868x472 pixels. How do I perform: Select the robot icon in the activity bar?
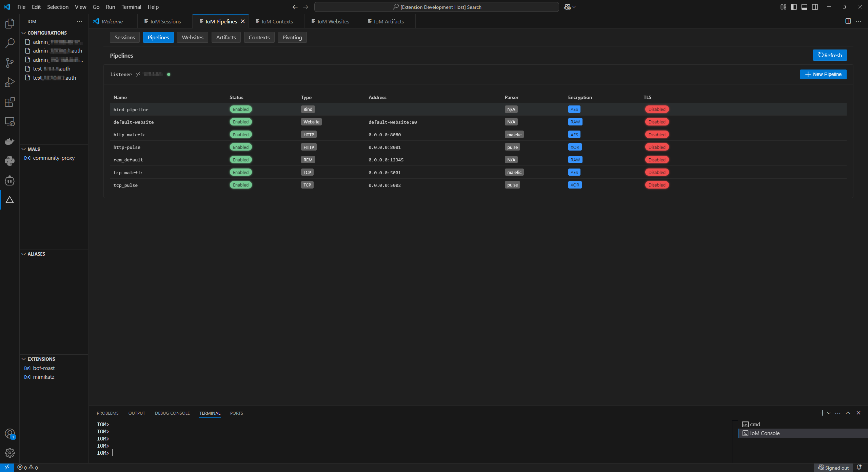point(10,180)
